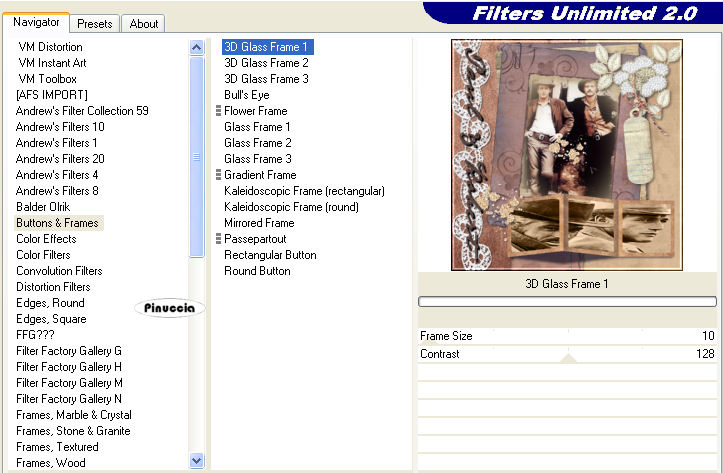Click the Flower Frame grip icon
This screenshot has height=473, width=723.
coord(219,111)
